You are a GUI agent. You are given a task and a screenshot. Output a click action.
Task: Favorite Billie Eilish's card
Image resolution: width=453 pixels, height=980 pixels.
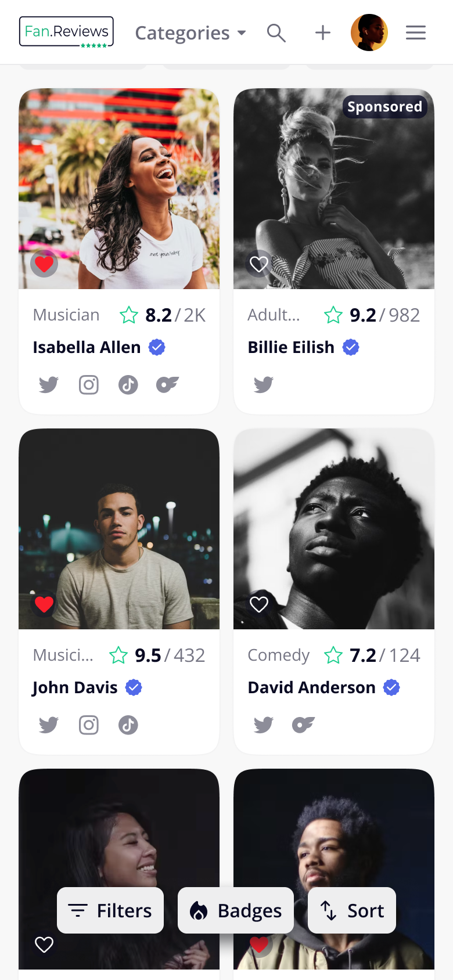coord(259,264)
